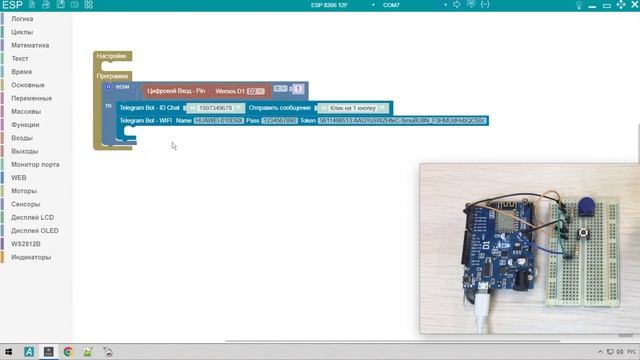Open the Монитор порта block category
The image size is (640, 360).
tap(35, 164)
